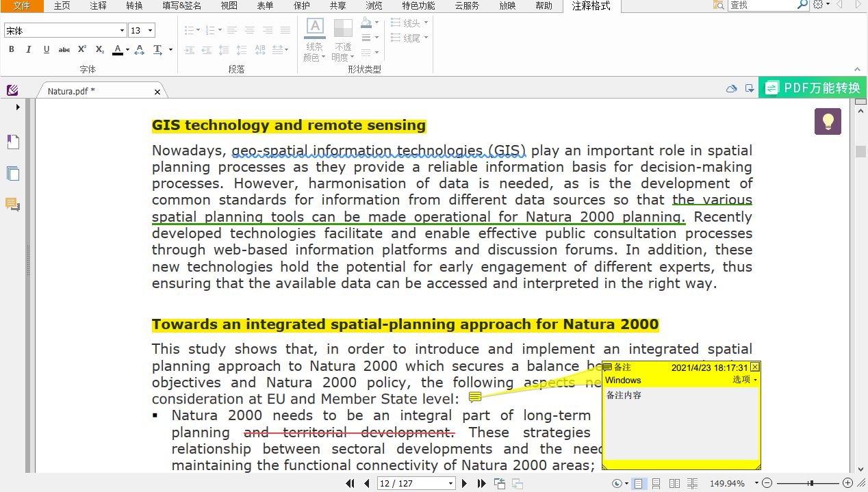Image resolution: width=868 pixels, height=492 pixels.
Task: Click the yellow note icon in document
Action: 475,398
